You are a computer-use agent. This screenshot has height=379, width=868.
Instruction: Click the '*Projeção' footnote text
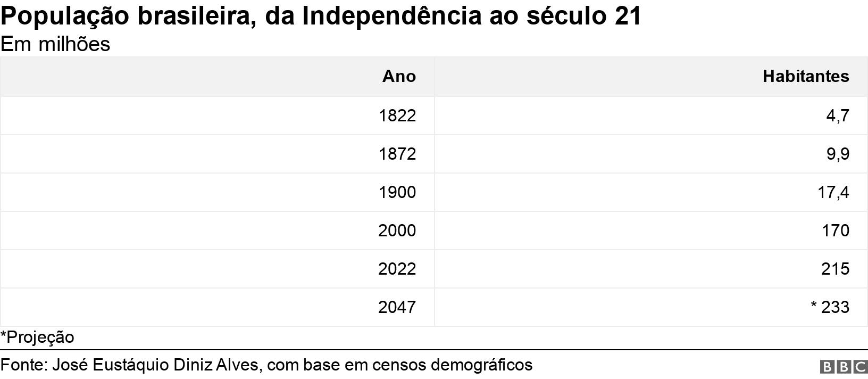37,337
